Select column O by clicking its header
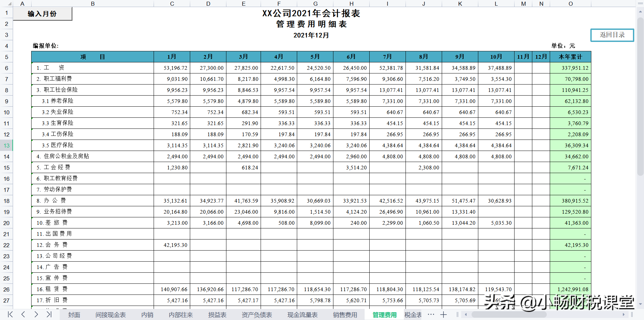This screenshot has height=320, width=644. [x=570, y=4]
